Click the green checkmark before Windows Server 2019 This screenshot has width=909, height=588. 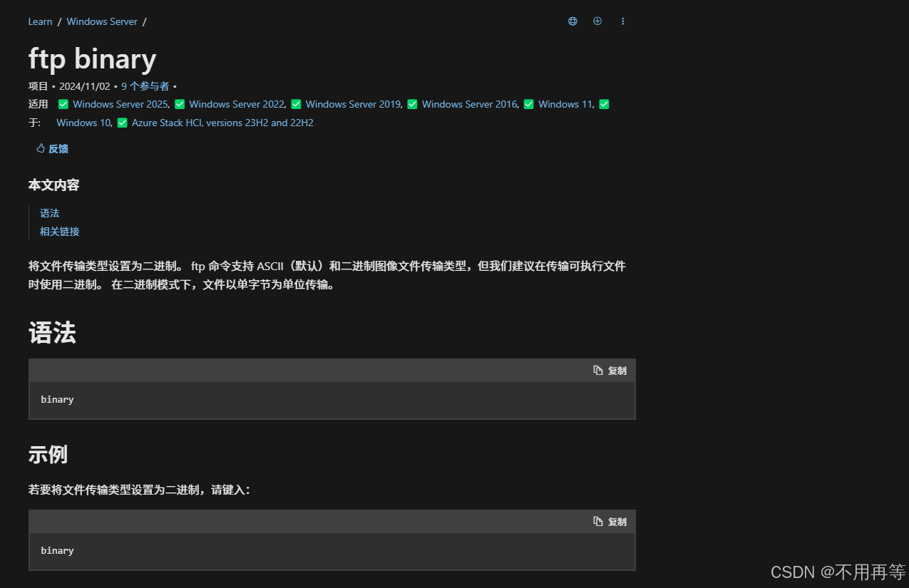click(296, 104)
